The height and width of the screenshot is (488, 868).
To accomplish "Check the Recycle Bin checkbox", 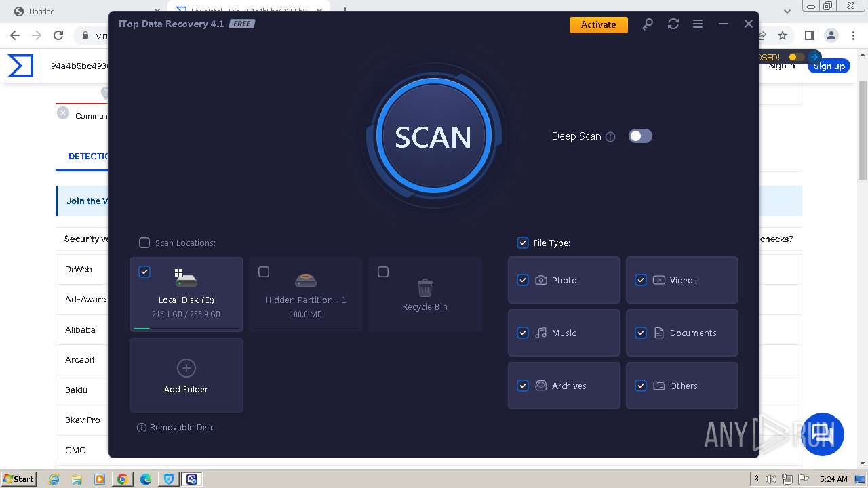I will [383, 272].
